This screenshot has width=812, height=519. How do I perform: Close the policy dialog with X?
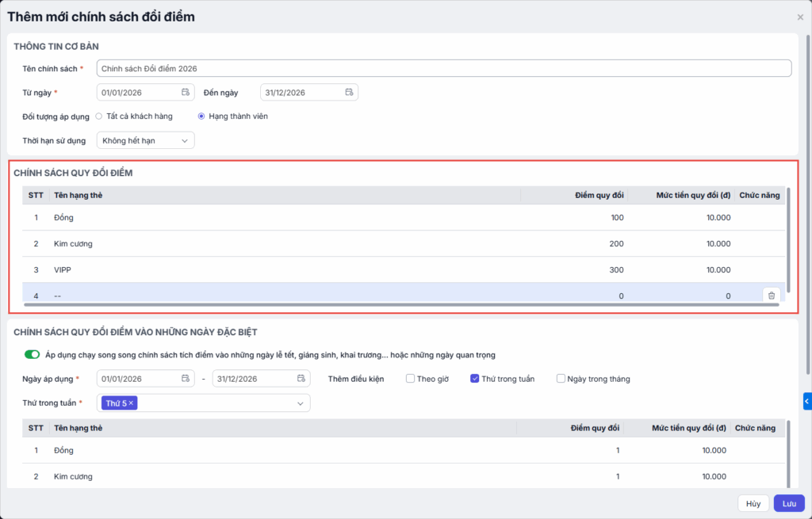click(800, 17)
